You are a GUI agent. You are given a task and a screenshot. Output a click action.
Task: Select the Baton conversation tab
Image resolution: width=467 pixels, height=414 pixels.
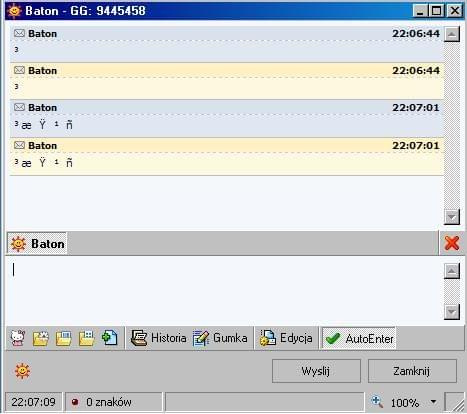point(37,244)
